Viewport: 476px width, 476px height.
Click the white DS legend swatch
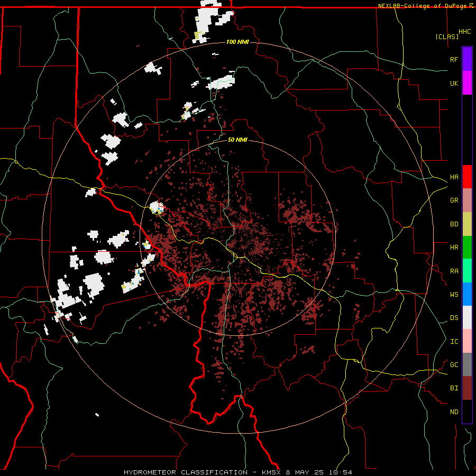point(467,317)
